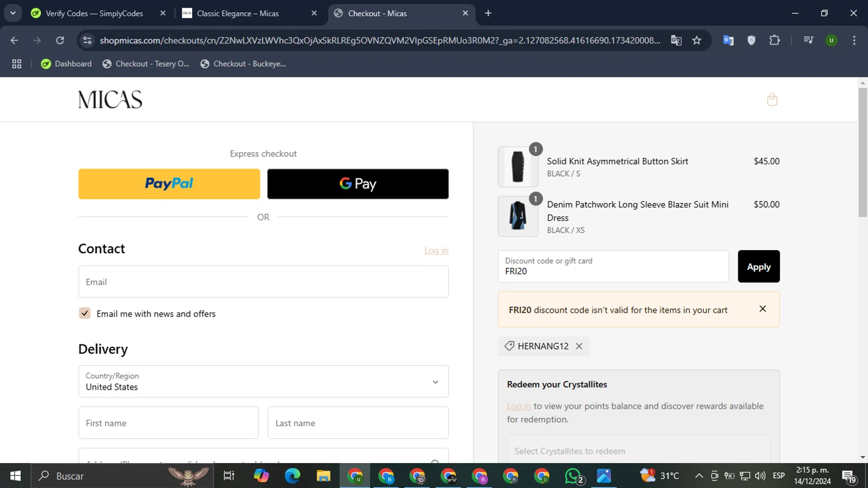Remove the HERNANG12 discount code tag
868x488 pixels.
coord(579,346)
